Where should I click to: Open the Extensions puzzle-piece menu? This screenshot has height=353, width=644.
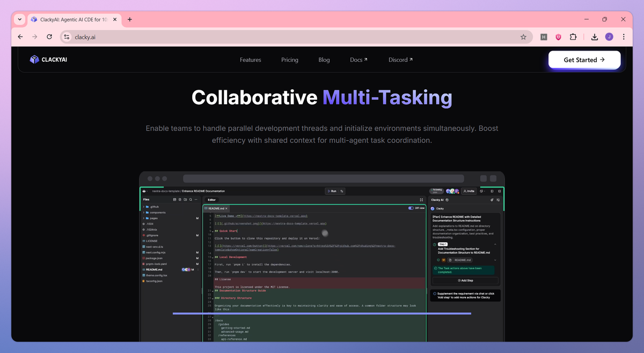click(573, 37)
